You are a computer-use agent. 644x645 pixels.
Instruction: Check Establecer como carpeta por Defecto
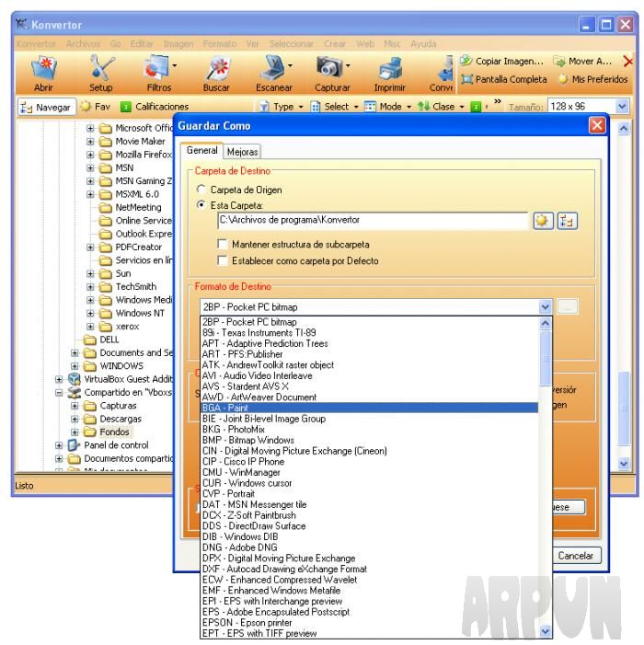tap(223, 260)
